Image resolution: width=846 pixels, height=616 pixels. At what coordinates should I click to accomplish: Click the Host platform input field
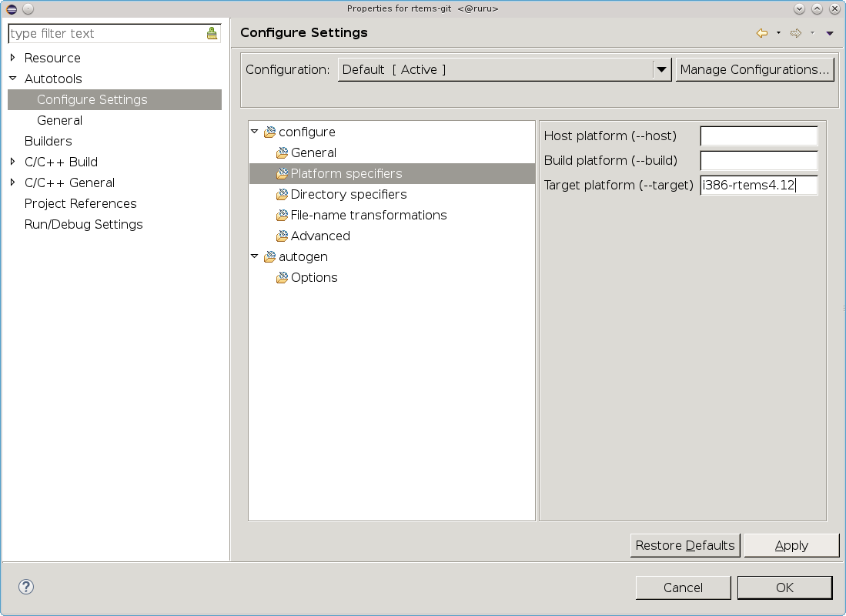pos(758,136)
